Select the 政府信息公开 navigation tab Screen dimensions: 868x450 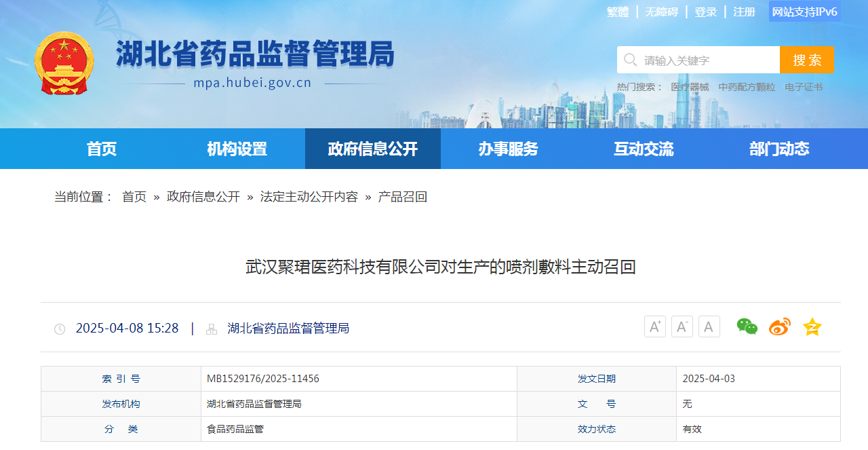click(372, 149)
